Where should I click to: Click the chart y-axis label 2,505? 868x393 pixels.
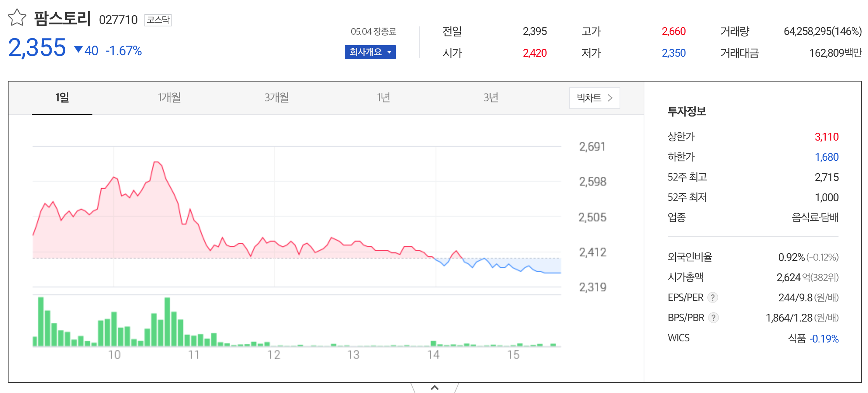click(x=592, y=217)
